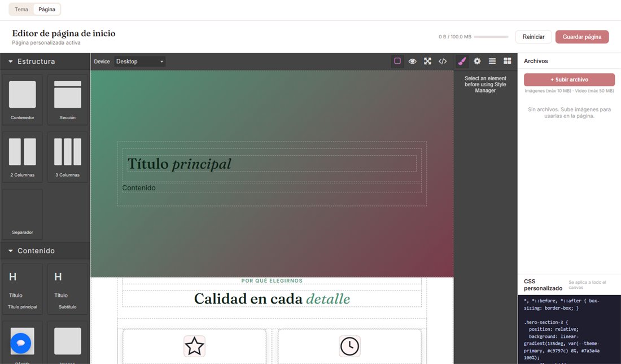Open the view code icon
The image size is (621, 364).
pyautogui.click(x=443, y=61)
